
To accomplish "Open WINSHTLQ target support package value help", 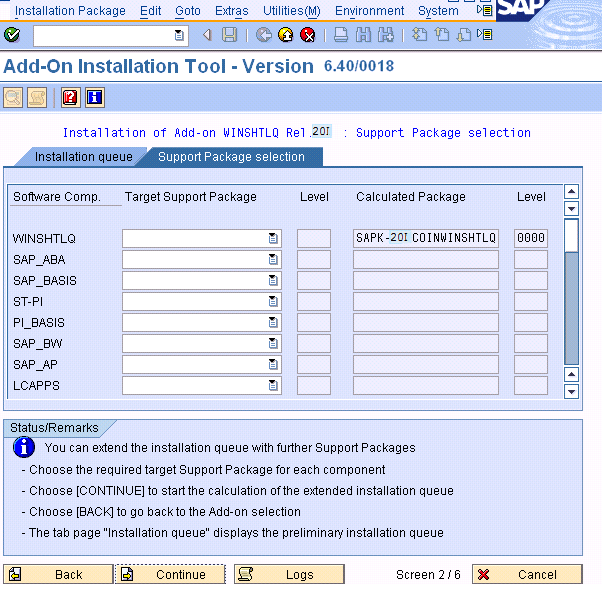I will pos(273,238).
